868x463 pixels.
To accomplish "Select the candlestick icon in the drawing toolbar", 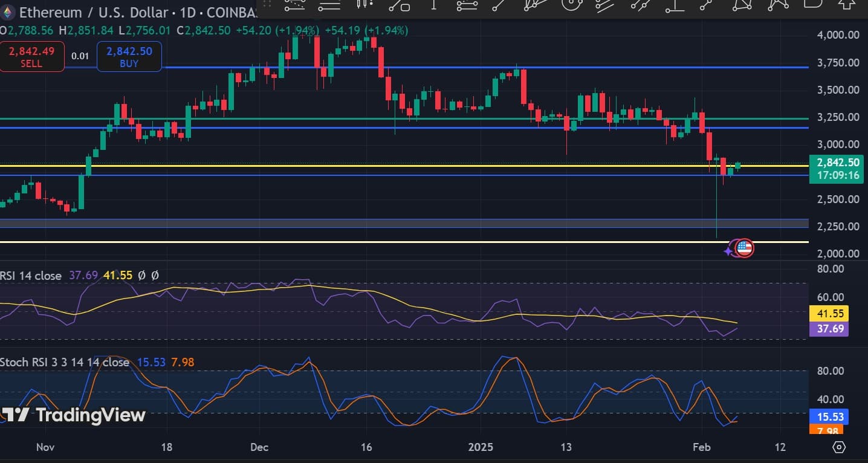I will 363,4.
